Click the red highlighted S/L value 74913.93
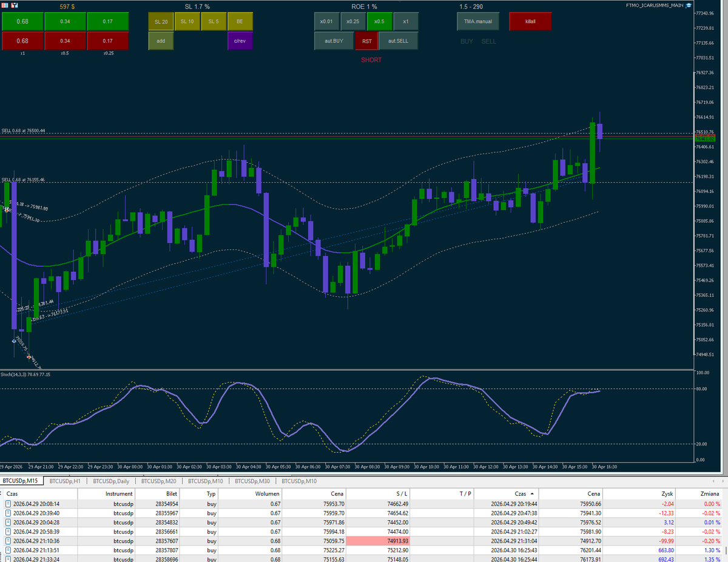The height and width of the screenshot is (562, 728). click(397, 541)
